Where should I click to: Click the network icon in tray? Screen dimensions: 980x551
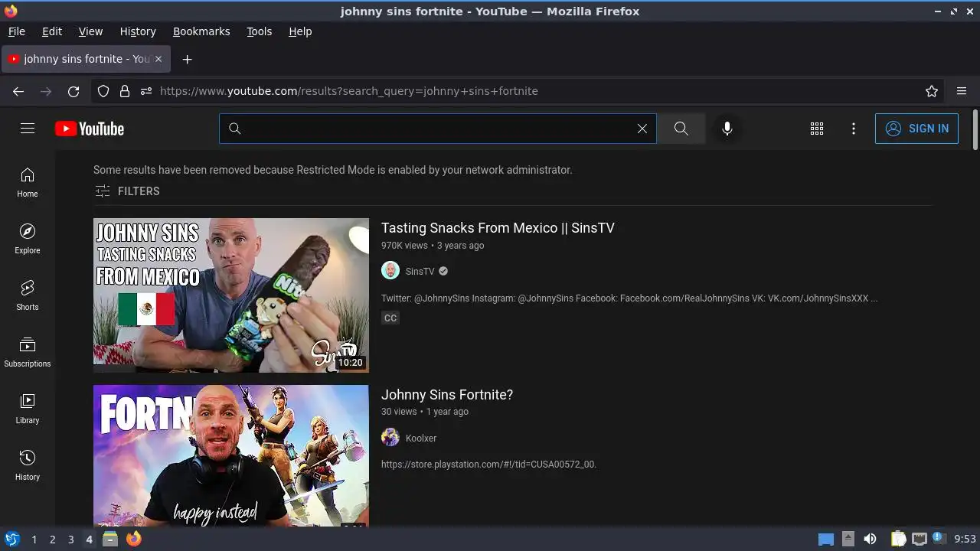(920, 539)
